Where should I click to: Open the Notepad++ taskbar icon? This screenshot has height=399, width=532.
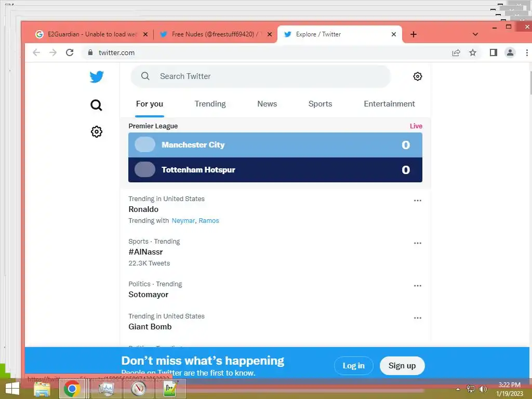click(170, 389)
